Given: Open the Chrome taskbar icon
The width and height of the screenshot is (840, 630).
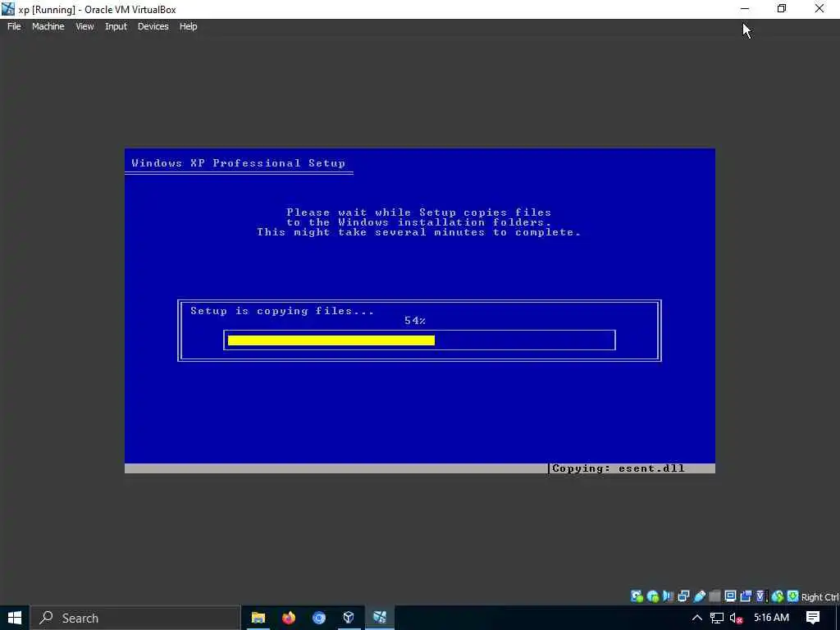Looking at the screenshot, I should click(319, 618).
